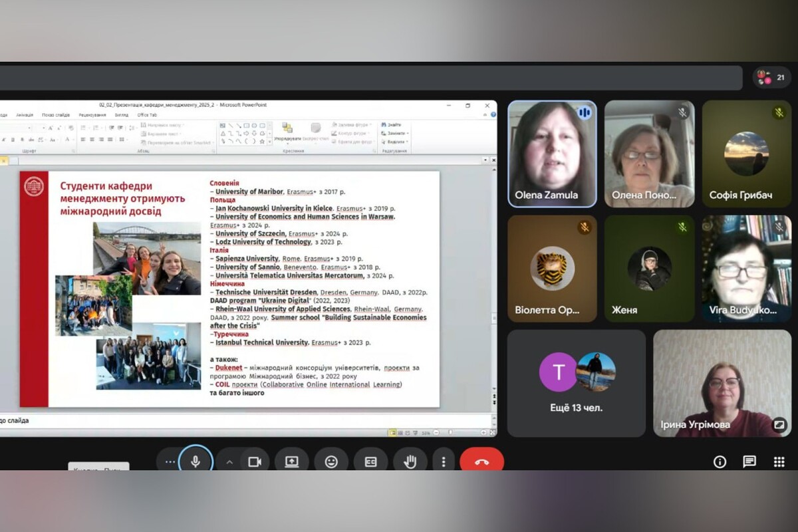Open the in-call chat panel
The width and height of the screenshot is (798, 532).
749,462
